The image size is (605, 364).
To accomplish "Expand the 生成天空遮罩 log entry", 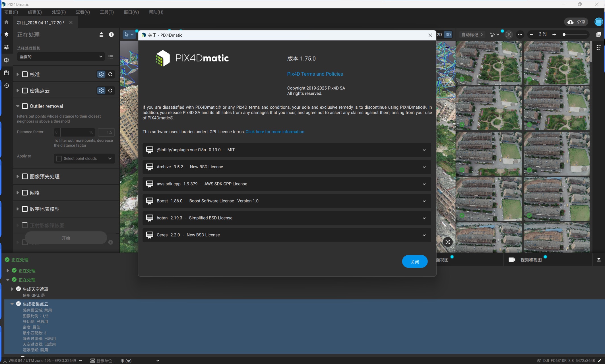I will tap(12, 289).
